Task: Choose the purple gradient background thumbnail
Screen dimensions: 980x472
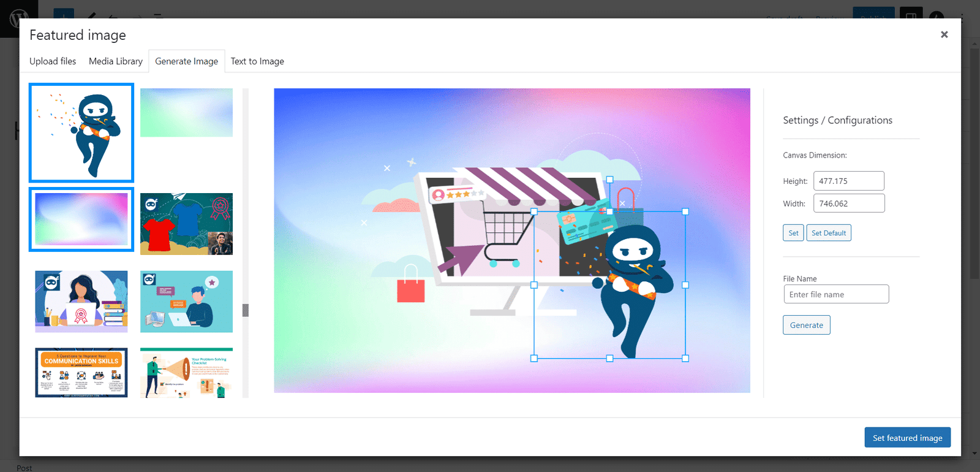Action: click(x=81, y=219)
